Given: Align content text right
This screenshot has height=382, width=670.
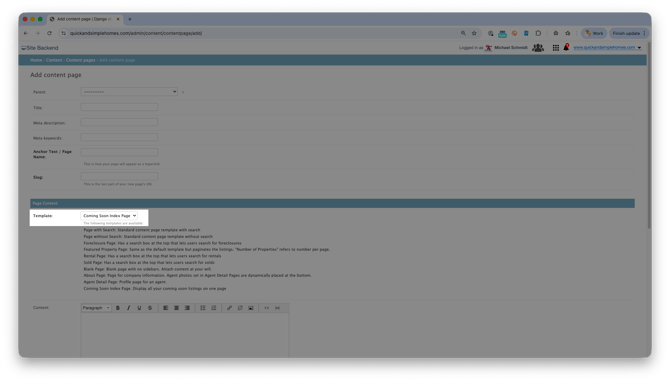Looking at the screenshot, I should click(187, 308).
